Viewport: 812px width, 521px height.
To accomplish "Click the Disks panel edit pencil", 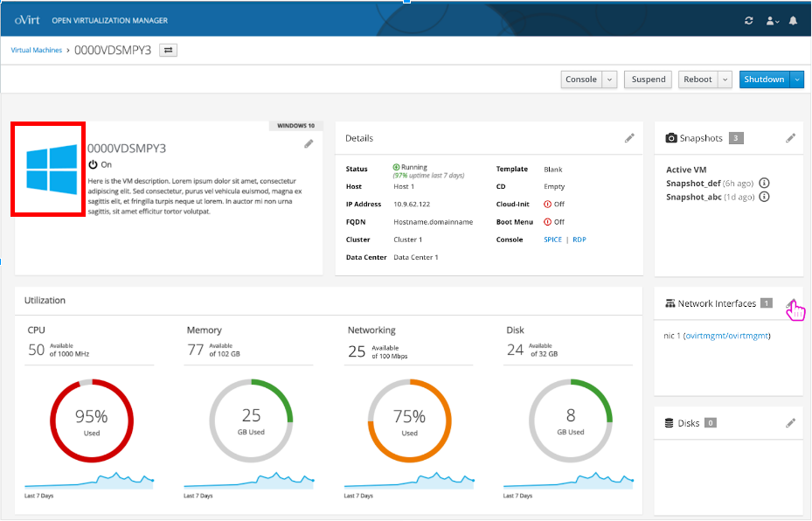I will (x=791, y=422).
